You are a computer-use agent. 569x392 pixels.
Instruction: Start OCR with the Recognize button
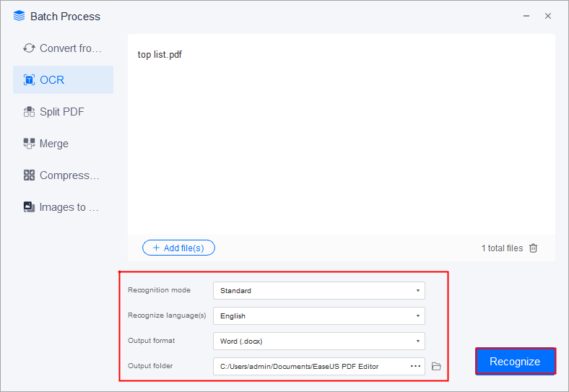pyautogui.click(x=516, y=362)
